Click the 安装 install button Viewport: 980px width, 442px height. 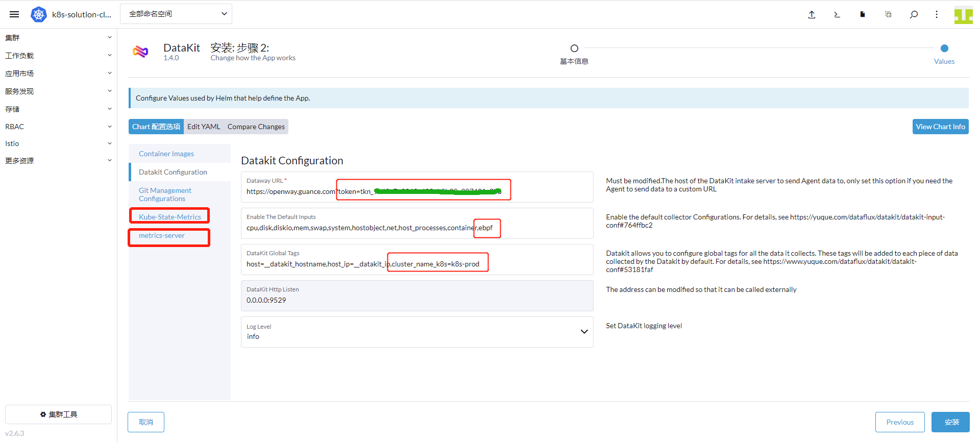[x=950, y=422]
